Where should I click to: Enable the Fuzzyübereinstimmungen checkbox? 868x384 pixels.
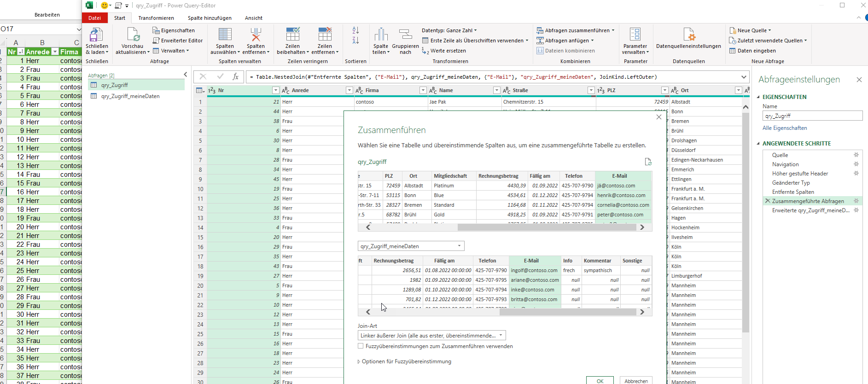pos(361,346)
